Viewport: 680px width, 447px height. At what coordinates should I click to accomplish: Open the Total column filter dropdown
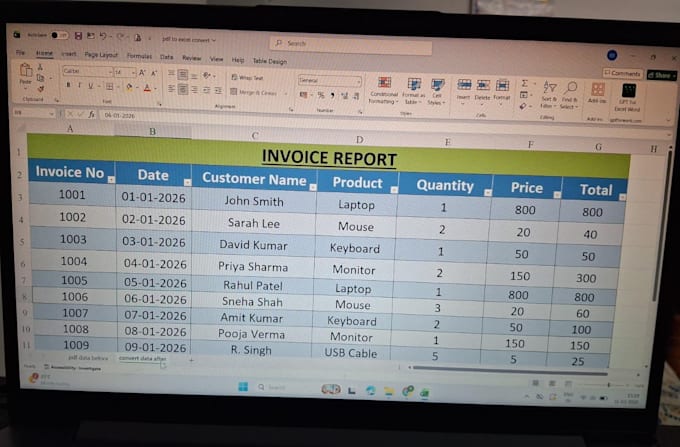[622, 197]
